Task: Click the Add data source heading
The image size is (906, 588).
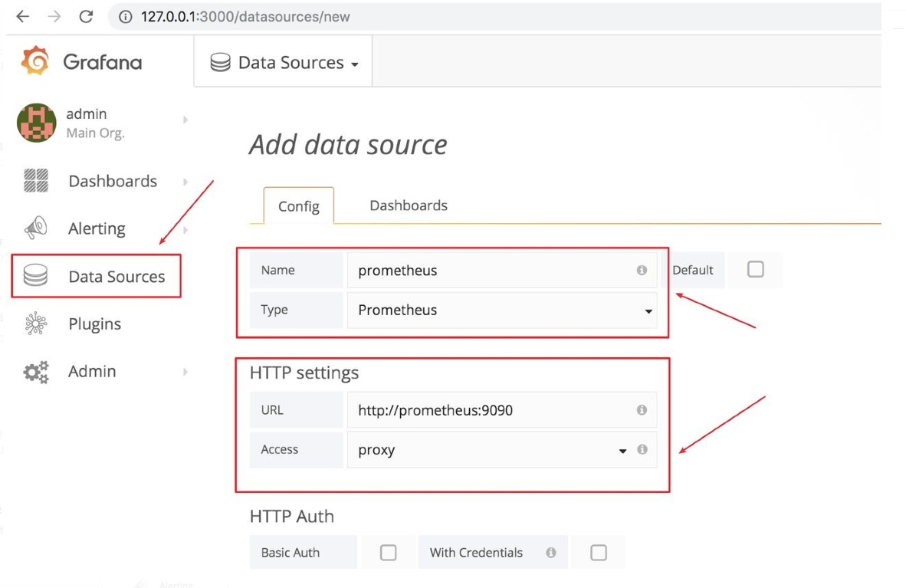Action: click(348, 145)
